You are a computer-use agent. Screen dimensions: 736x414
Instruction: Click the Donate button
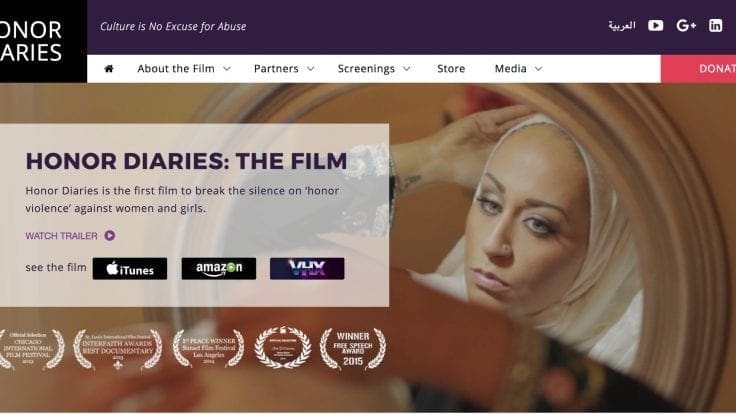[698, 69]
